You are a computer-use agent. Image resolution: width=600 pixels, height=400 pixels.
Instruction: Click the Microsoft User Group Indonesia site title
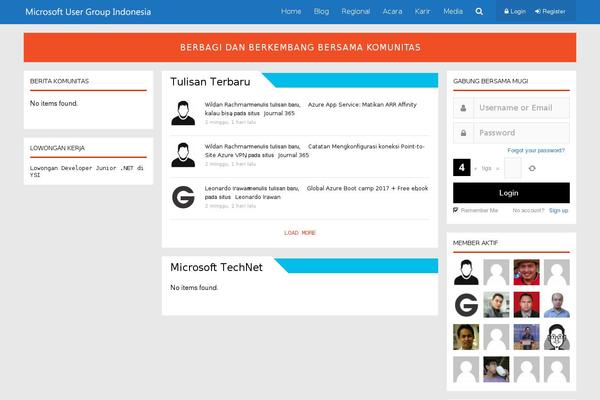coord(88,12)
